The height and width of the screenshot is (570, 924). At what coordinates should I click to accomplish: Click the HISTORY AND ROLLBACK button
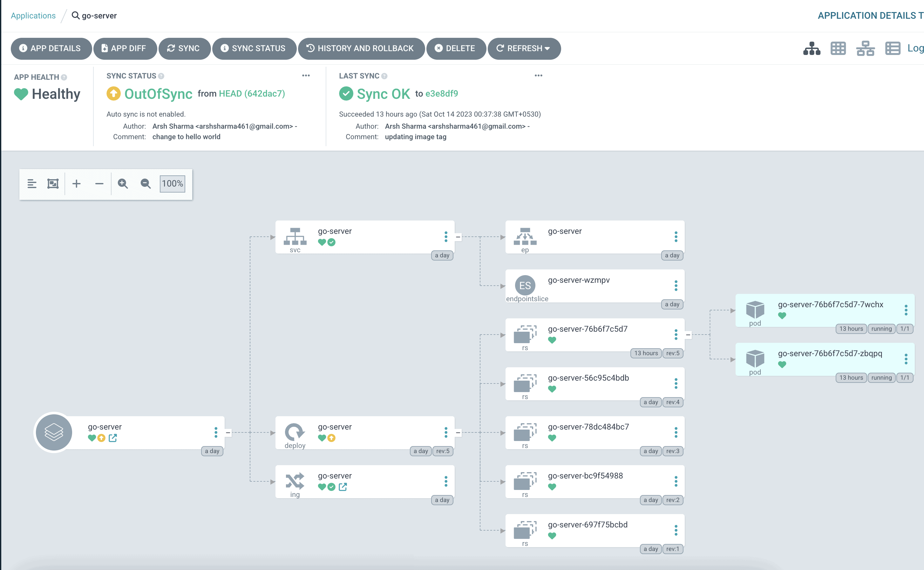[x=360, y=48]
